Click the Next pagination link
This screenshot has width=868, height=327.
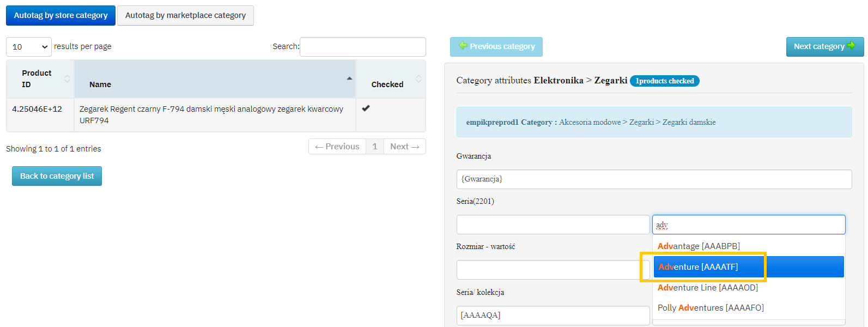coord(405,147)
